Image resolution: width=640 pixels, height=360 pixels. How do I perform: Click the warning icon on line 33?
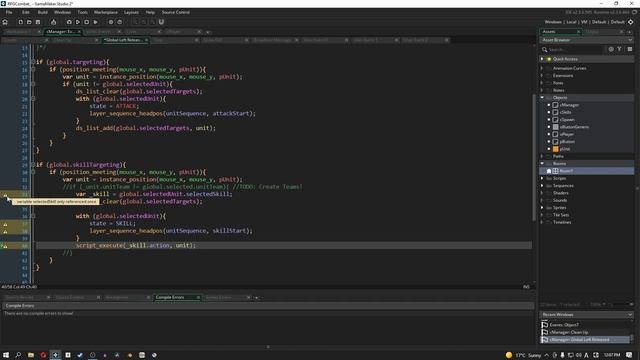point(5,194)
